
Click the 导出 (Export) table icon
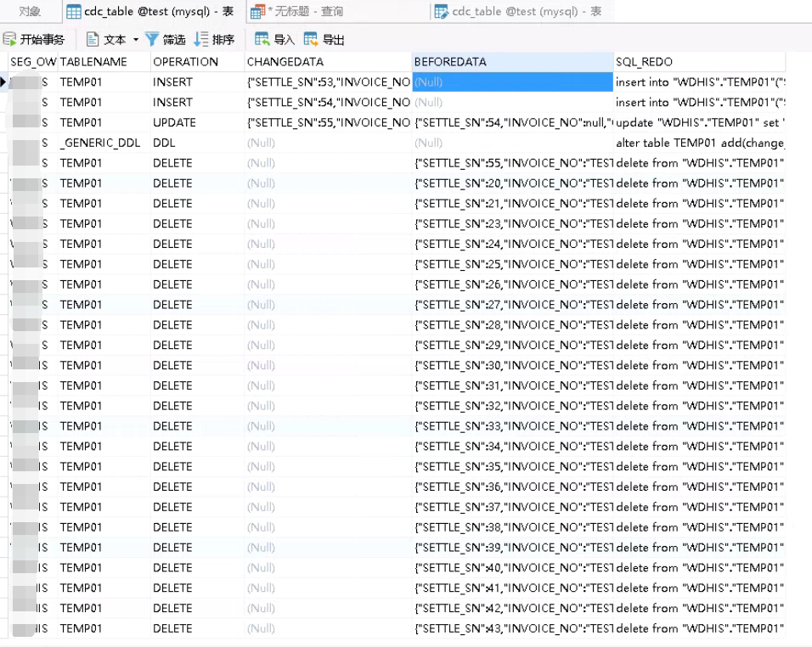tap(310, 38)
